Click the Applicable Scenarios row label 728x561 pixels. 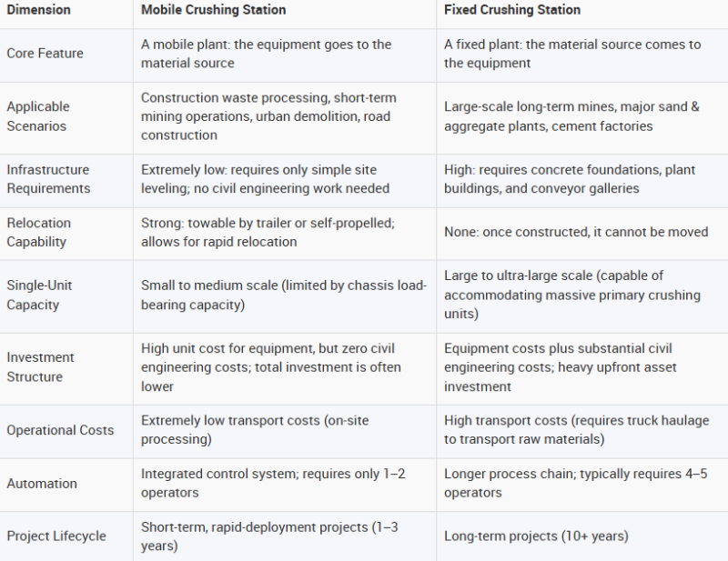pos(38,116)
